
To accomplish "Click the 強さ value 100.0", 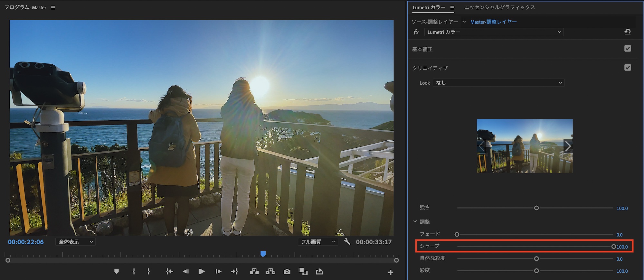I will click(x=622, y=208).
